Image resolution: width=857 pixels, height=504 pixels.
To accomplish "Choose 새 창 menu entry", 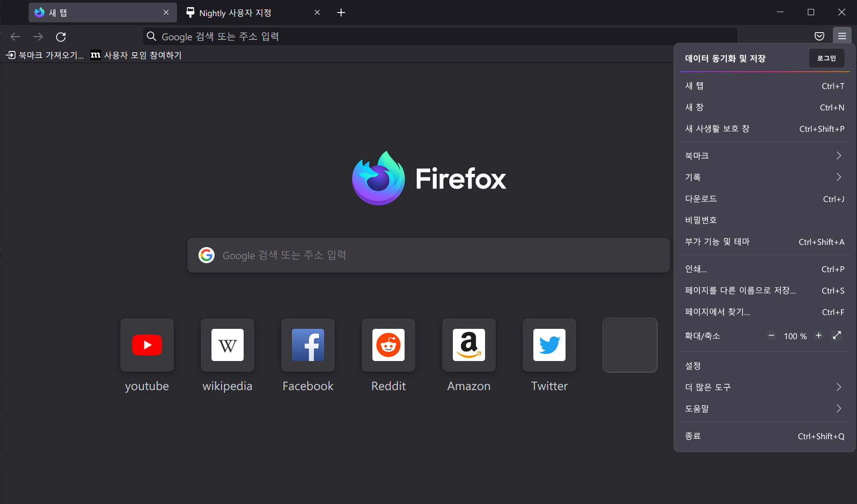I will (x=764, y=107).
